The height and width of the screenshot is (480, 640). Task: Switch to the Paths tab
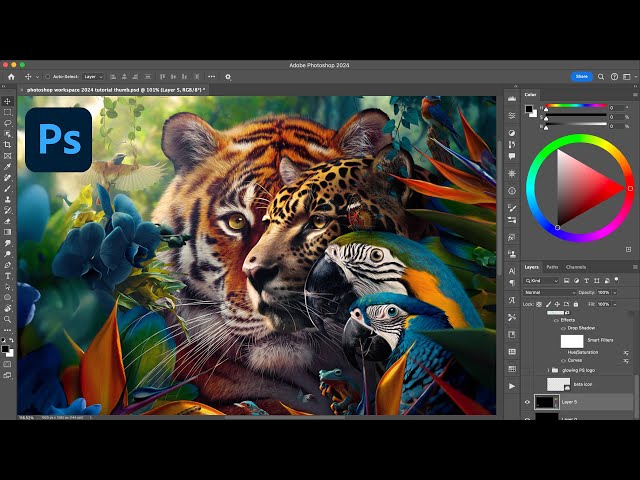click(552, 267)
